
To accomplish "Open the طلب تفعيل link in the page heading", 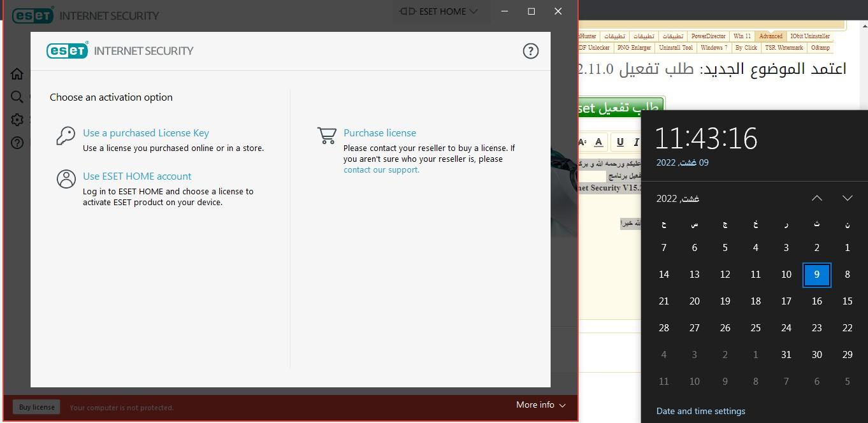I will pos(656,69).
